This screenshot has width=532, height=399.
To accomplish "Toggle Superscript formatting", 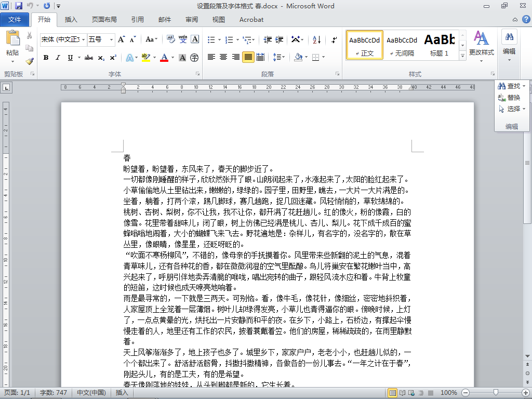I will click(113, 58).
